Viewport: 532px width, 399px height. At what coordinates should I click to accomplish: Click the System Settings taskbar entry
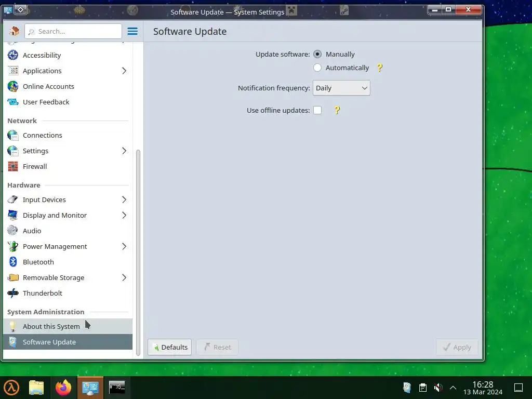(x=90, y=388)
